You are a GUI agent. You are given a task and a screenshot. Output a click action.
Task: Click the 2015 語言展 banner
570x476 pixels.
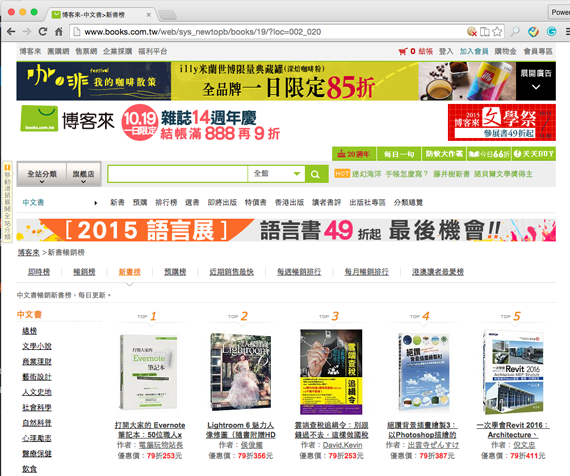coord(286,230)
